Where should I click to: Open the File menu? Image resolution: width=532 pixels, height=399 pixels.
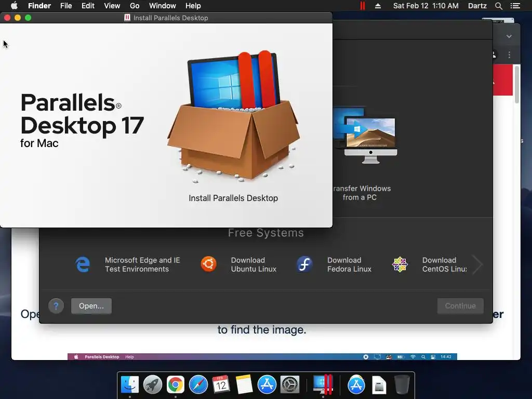pyautogui.click(x=66, y=6)
